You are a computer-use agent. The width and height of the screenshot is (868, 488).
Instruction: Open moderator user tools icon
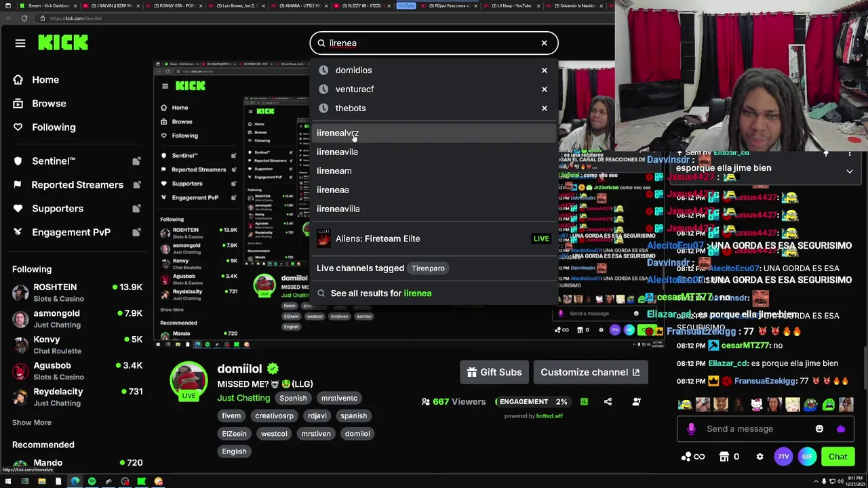pos(636,402)
